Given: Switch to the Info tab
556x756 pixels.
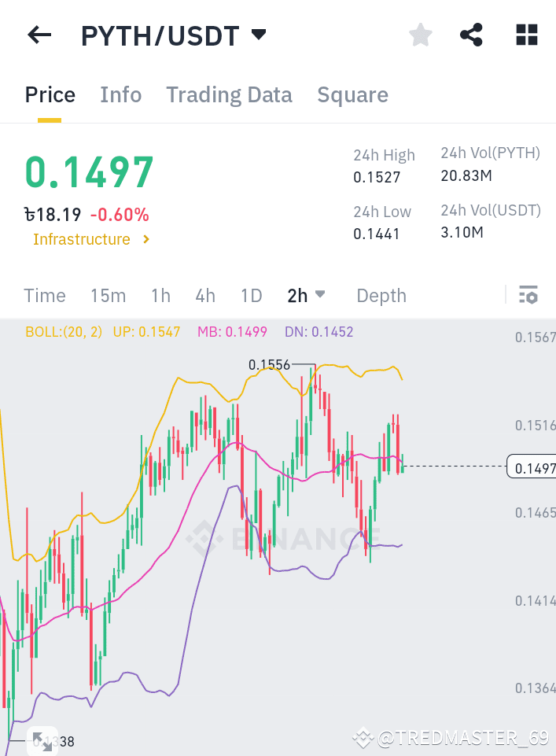Looking at the screenshot, I should pos(120,94).
